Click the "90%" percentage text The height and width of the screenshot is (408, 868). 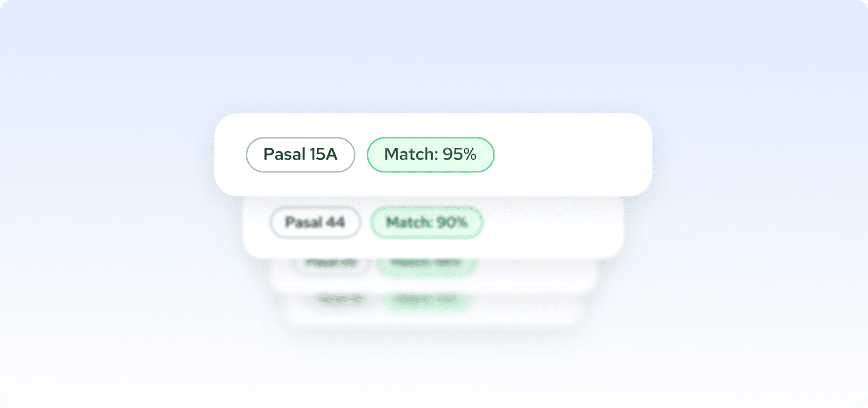click(452, 222)
